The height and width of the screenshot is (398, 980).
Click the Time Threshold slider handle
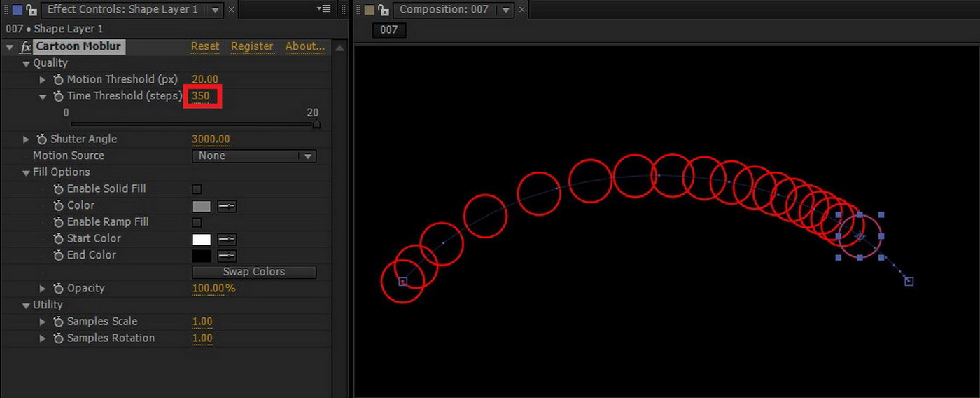coord(316,124)
